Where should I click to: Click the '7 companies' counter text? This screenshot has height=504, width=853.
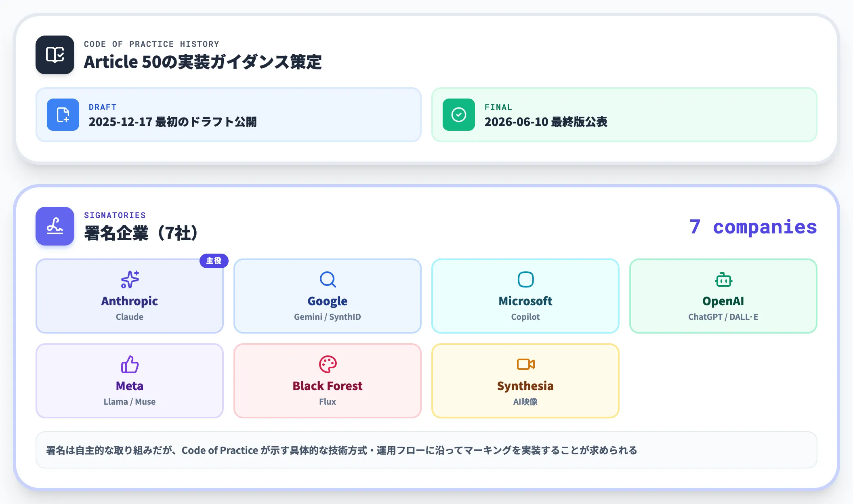753,227
